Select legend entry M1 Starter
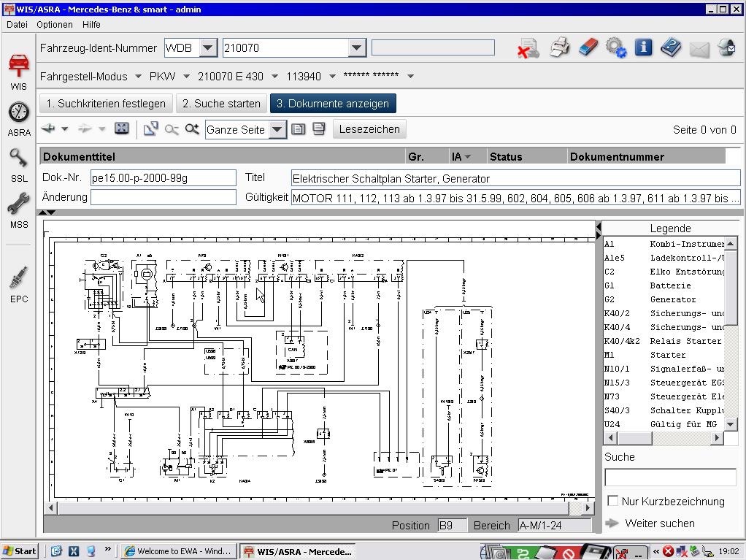The height and width of the screenshot is (560, 746). click(664, 355)
